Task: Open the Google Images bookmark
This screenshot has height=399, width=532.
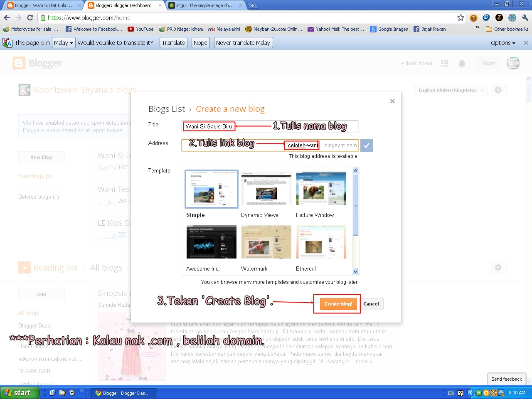Action: [389, 29]
